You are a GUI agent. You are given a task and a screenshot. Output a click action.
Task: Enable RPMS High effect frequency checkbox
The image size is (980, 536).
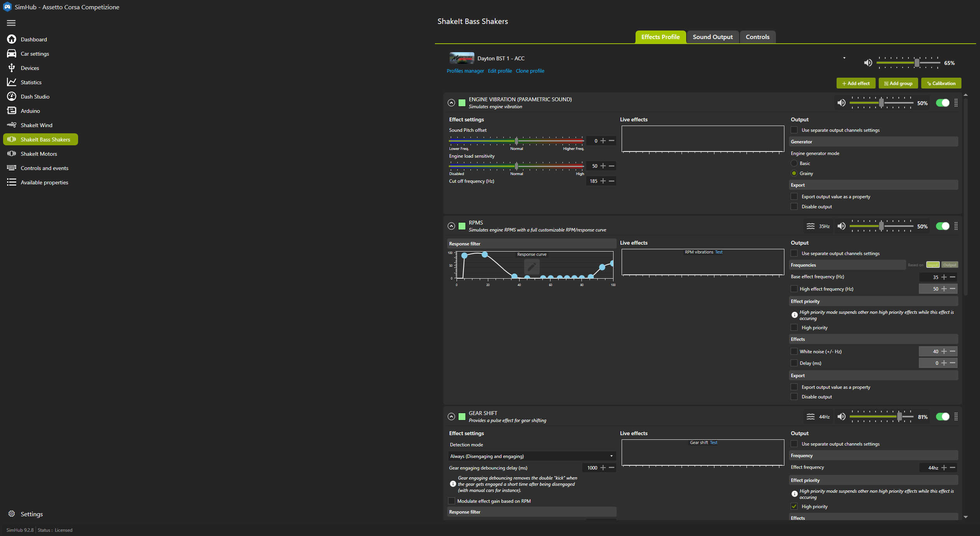pyautogui.click(x=794, y=289)
